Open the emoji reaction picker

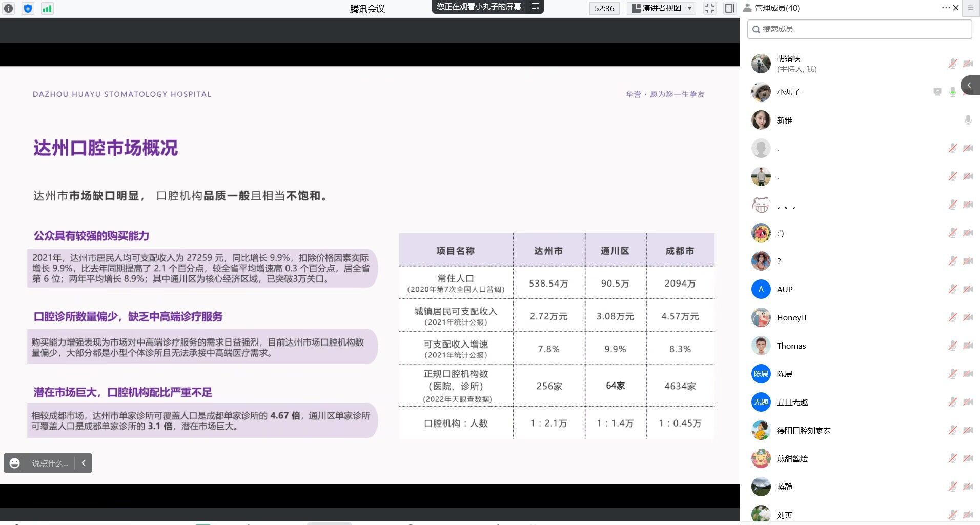(x=15, y=463)
